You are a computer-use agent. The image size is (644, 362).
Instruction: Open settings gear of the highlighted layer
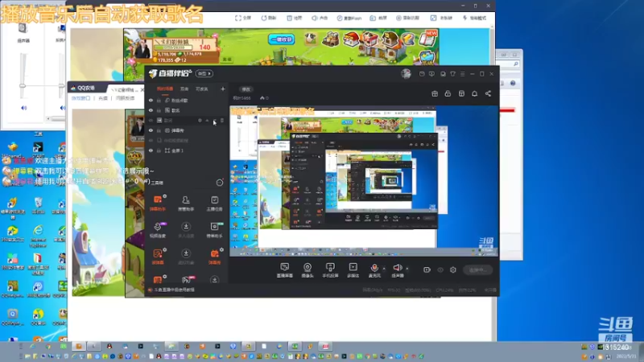[200, 120]
